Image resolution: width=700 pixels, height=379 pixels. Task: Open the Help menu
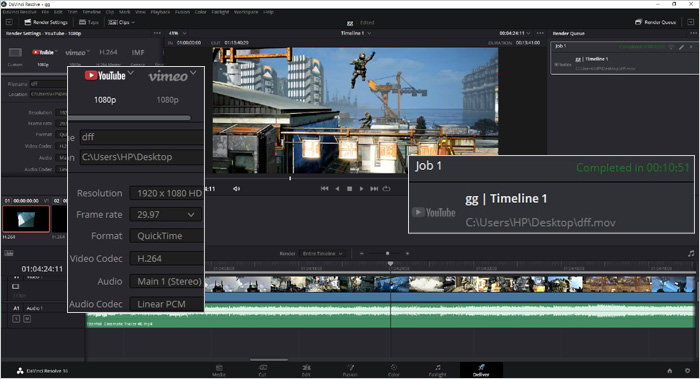(x=268, y=12)
